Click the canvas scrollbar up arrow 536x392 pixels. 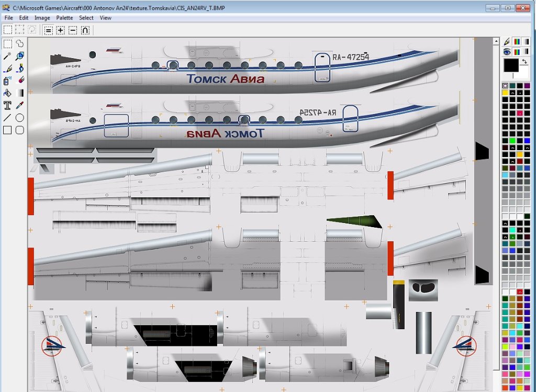(x=496, y=41)
